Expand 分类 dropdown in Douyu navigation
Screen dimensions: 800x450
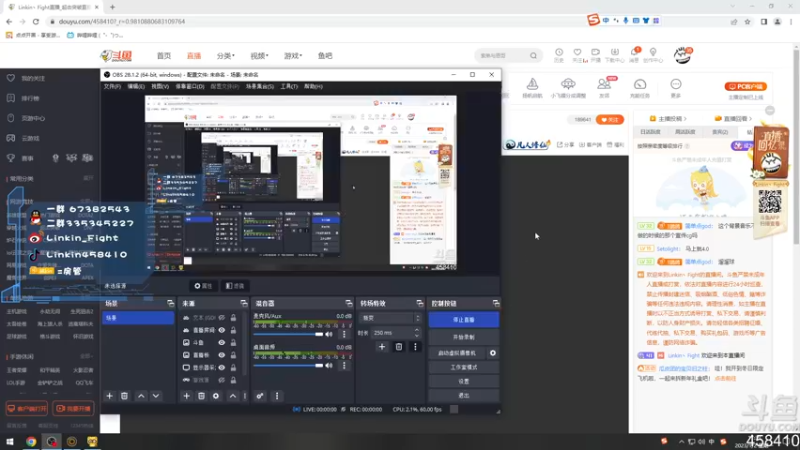coord(226,56)
